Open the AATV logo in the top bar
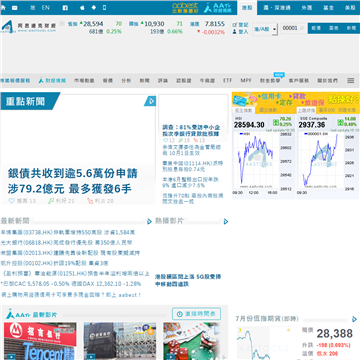This screenshot has height=360, width=360. (218, 7)
